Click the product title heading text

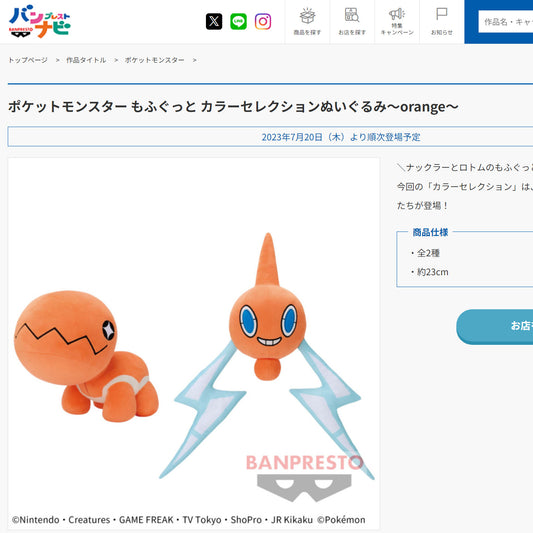[x=233, y=107]
